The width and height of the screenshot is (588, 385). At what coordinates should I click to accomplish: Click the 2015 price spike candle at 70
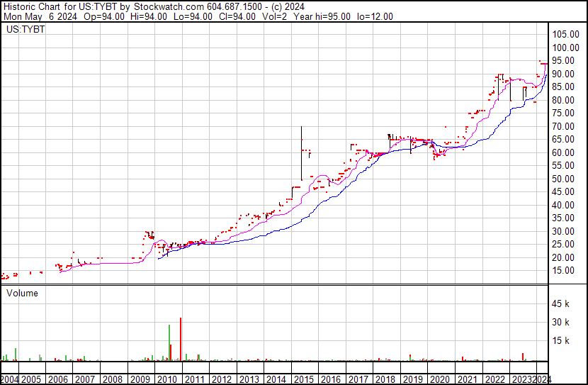pyautogui.click(x=301, y=153)
